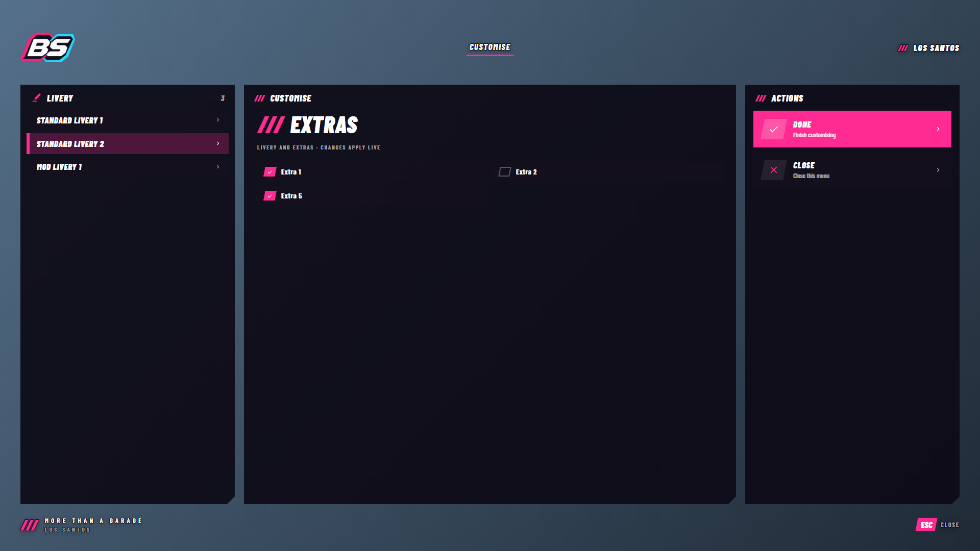Screen dimensions: 980x551
Task: Click the Extra 1 label text
Action: (291, 172)
